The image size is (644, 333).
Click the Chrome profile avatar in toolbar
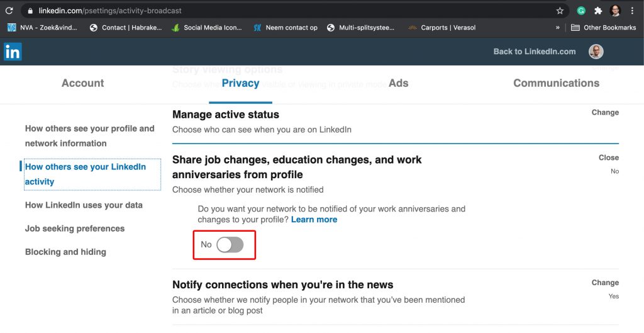click(615, 11)
